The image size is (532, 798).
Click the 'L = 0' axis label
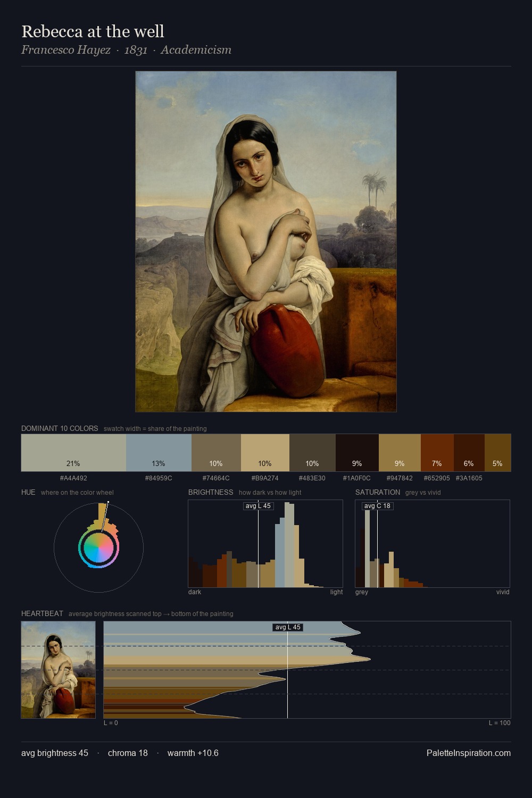(111, 723)
